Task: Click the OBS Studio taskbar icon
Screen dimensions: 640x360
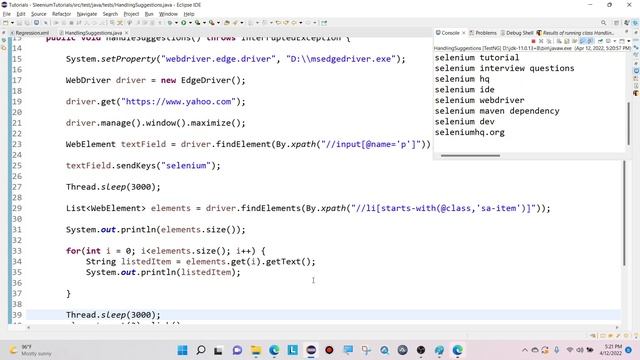Action: click(x=421, y=350)
